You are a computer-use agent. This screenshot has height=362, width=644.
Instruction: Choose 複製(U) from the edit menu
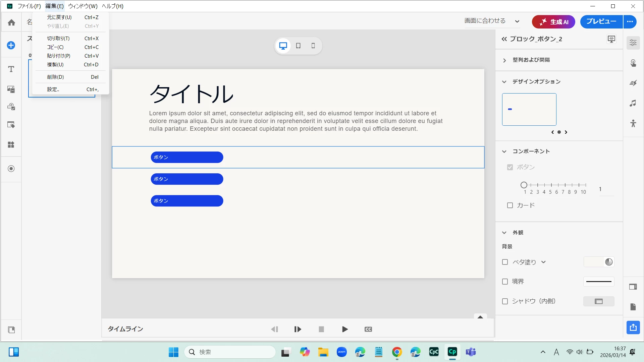tap(55, 64)
